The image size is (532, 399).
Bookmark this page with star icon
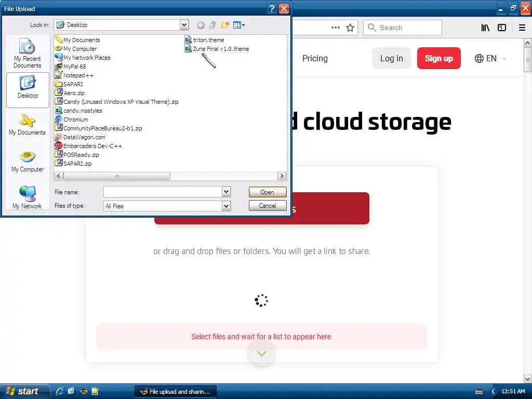(x=350, y=28)
